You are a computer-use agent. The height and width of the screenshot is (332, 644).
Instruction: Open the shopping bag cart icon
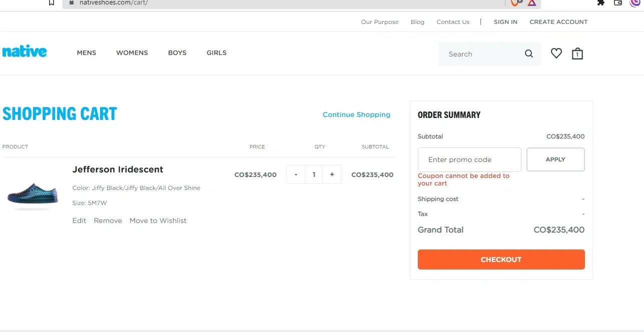click(x=577, y=53)
